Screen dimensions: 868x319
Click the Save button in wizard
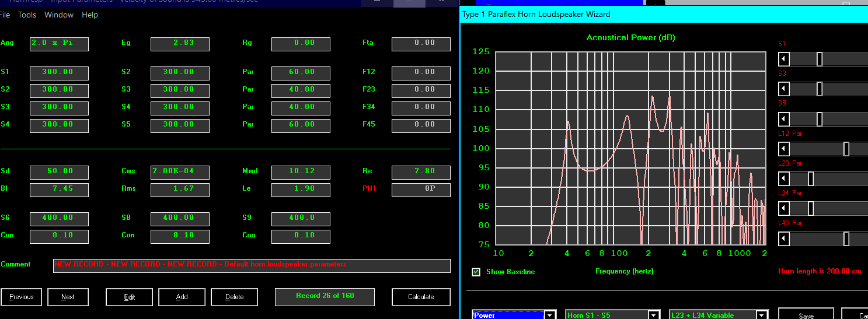[806, 314]
